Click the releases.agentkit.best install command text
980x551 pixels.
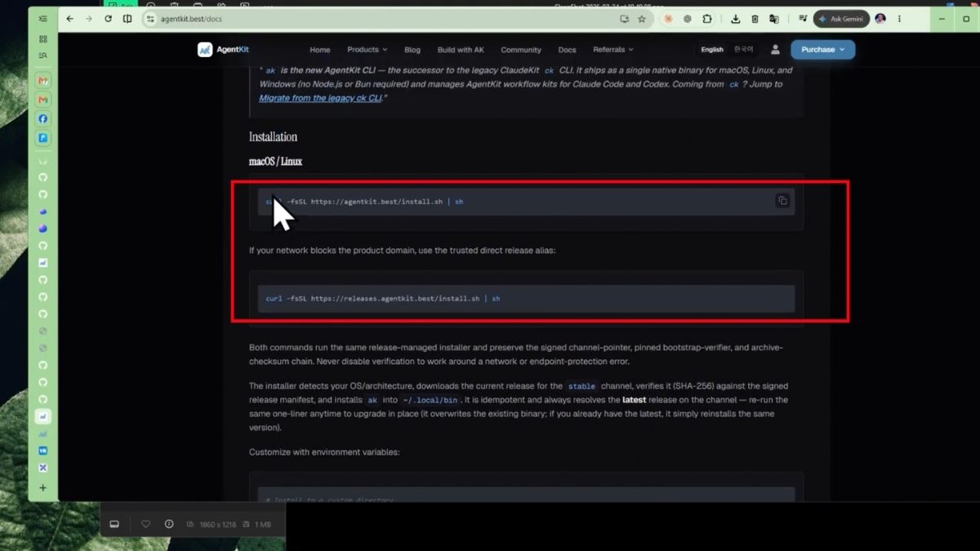pos(383,299)
